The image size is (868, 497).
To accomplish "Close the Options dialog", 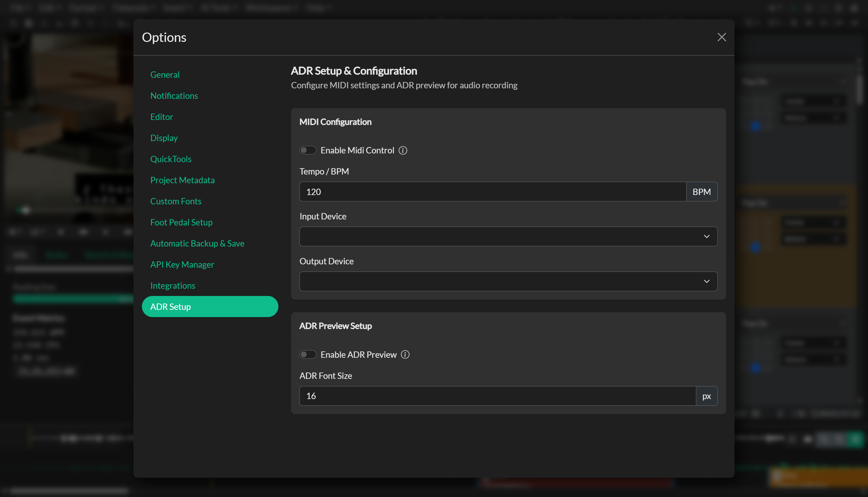I will pos(722,37).
